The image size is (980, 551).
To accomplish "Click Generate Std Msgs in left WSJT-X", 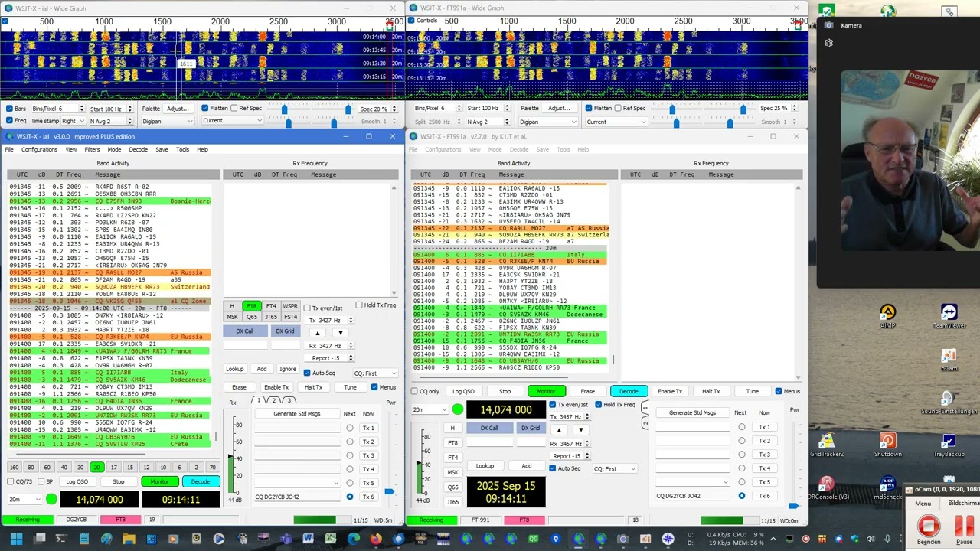I will point(297,414).
